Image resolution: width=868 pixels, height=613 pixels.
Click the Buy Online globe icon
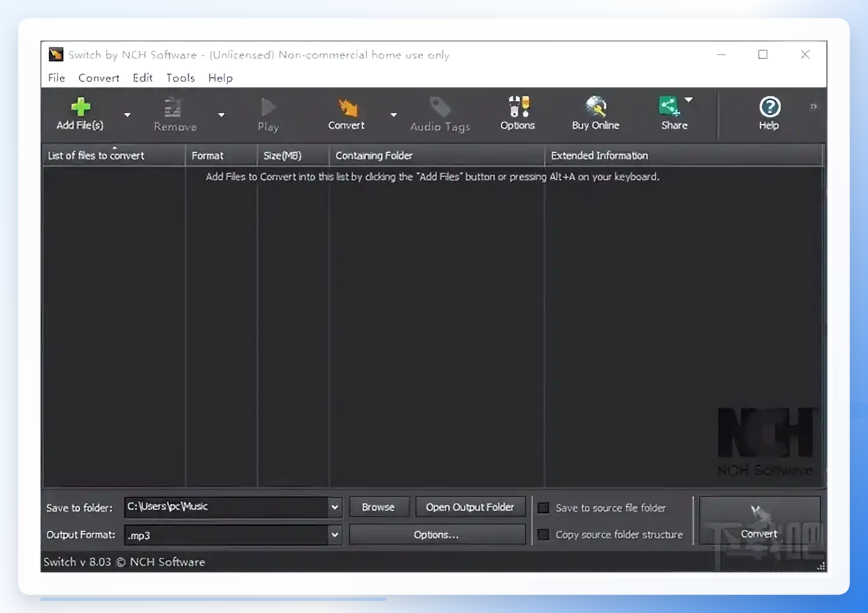pyautogui.click(x=596, y=106)
